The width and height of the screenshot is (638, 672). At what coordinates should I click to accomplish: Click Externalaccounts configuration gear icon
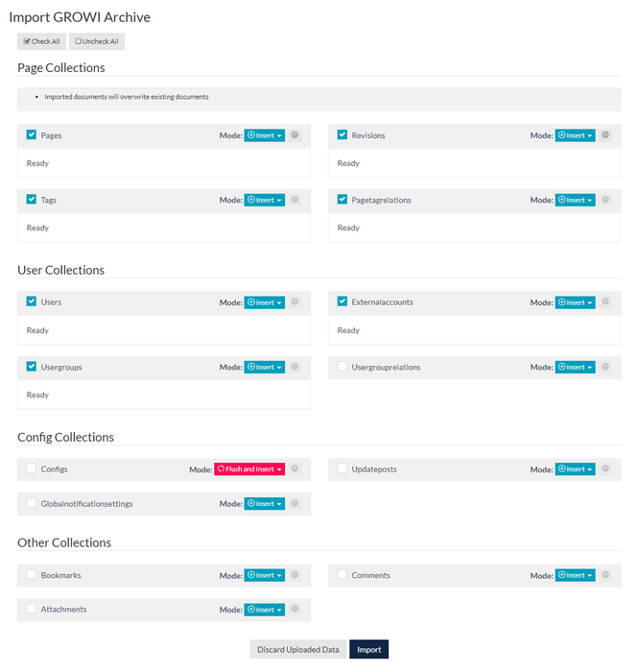click(605, 302)
